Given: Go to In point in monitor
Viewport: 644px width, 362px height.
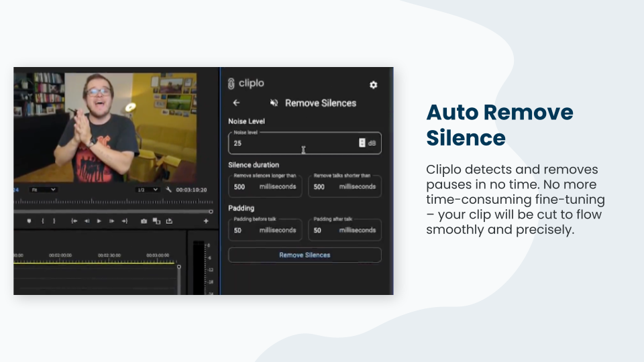Looking at the screenshot, I should click(74, 221).
